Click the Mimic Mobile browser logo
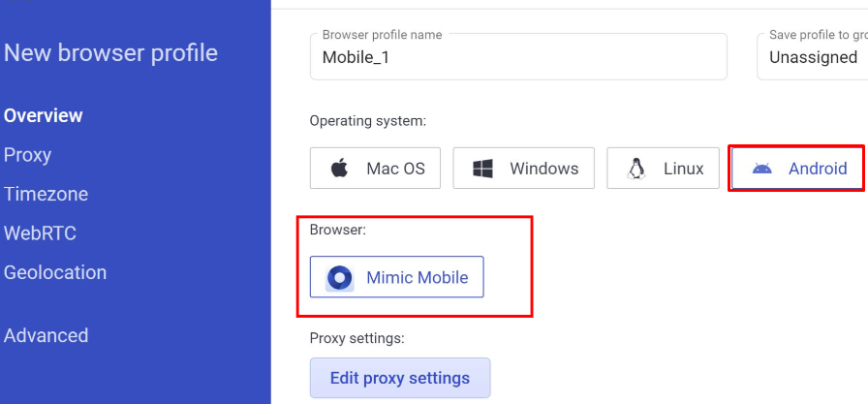This screenshot has height=404, width=868. pyautogui.click(x=340, y=277)
